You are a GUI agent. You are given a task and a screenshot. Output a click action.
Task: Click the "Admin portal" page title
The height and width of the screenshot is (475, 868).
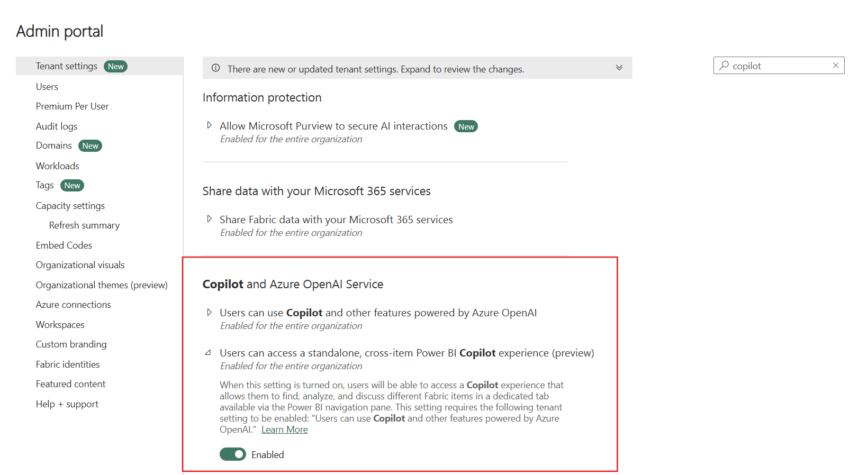pyautogui.click(x=60, y=31)
